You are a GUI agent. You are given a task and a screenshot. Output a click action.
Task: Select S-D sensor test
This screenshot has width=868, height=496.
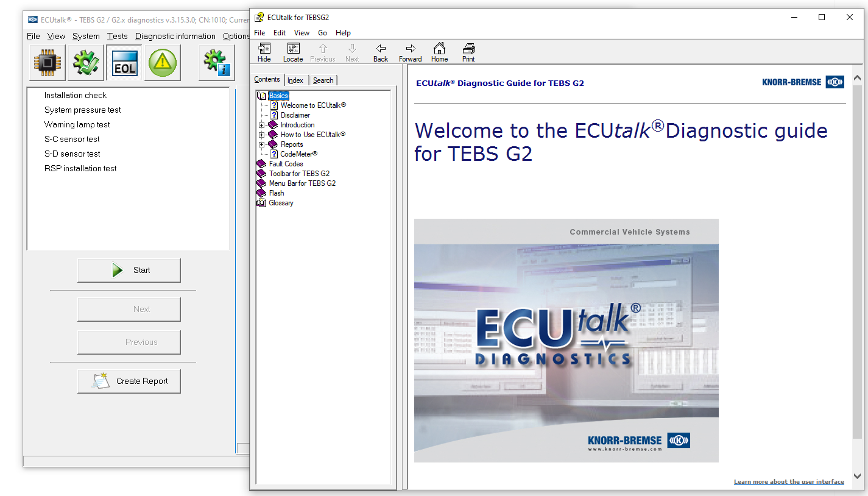(x=72, y=154)
